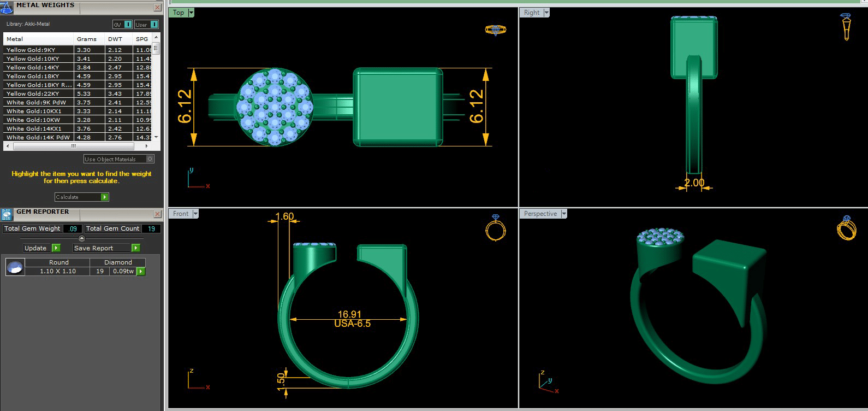Select the Right viewport label
Screen dimensions: 868x411
pos(532,13)
